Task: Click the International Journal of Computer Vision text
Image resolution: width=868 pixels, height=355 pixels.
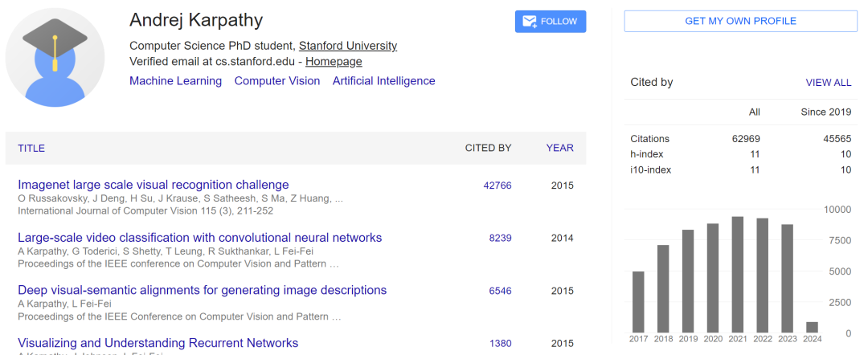Action: (145, 210)
